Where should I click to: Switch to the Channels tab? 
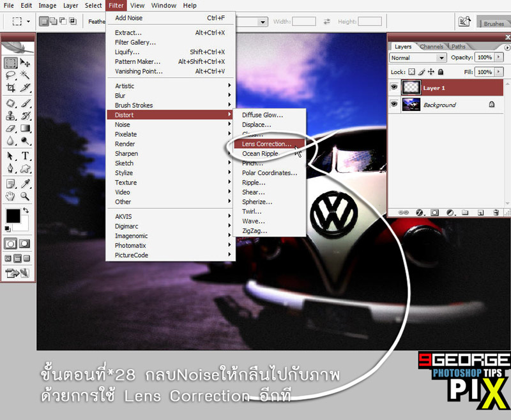pyautogui.click(x=431, y=47)
